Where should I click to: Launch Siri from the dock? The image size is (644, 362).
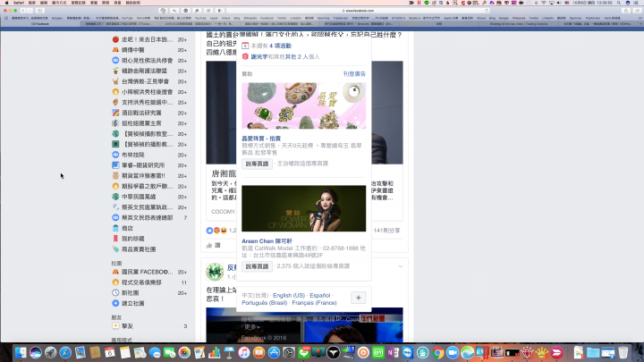(x=36, y=352)
